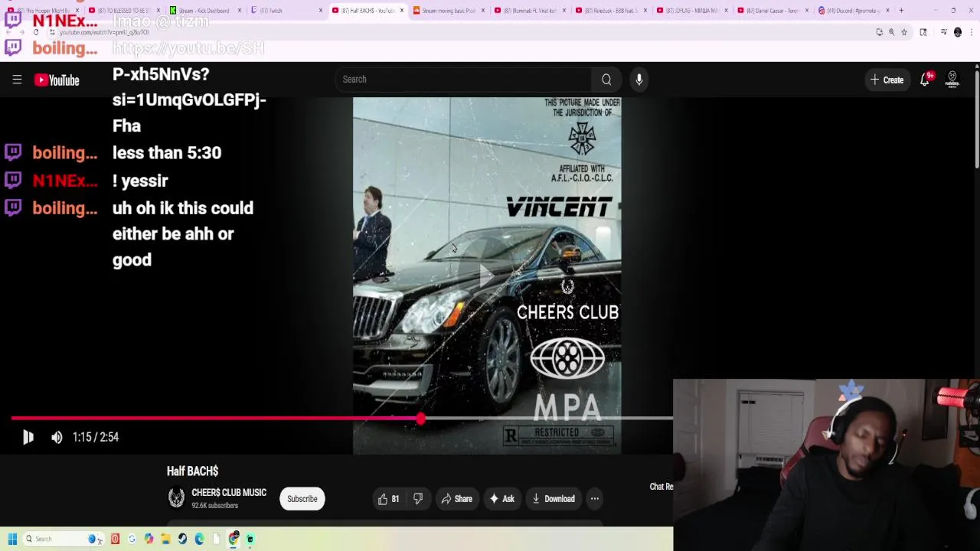Grab the red progress scrubber handle
This screenshot has width=980, height=551.
pyautogui.click(x=420, y=419)
